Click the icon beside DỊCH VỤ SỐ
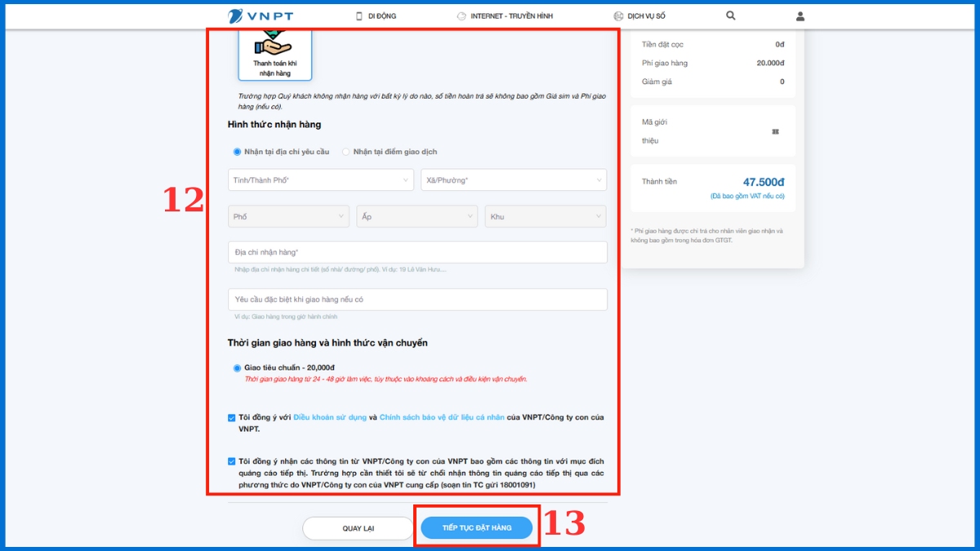The width and height of the screenshot is (980, 551). click(x=618, y=16)
